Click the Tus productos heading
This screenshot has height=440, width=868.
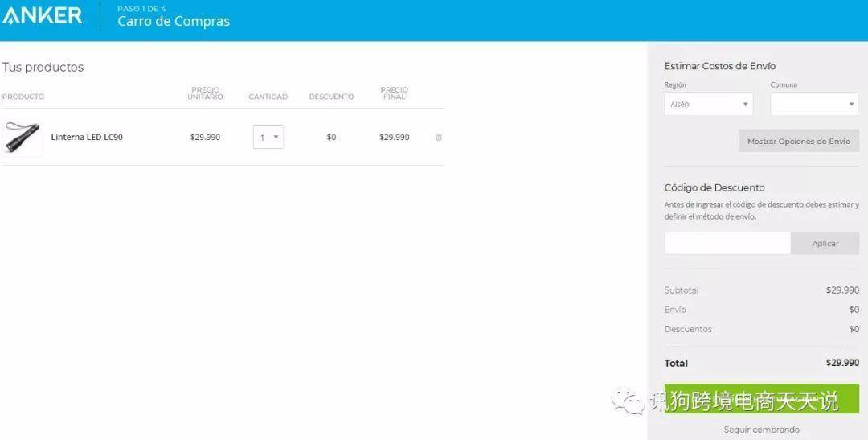[x=43, y=67]
